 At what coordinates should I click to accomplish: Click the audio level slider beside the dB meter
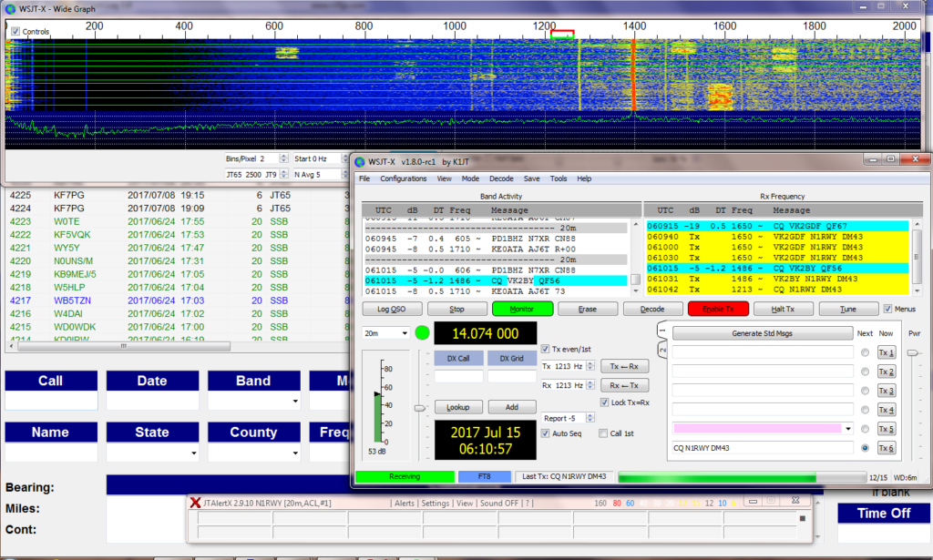(x=420, y=408)
